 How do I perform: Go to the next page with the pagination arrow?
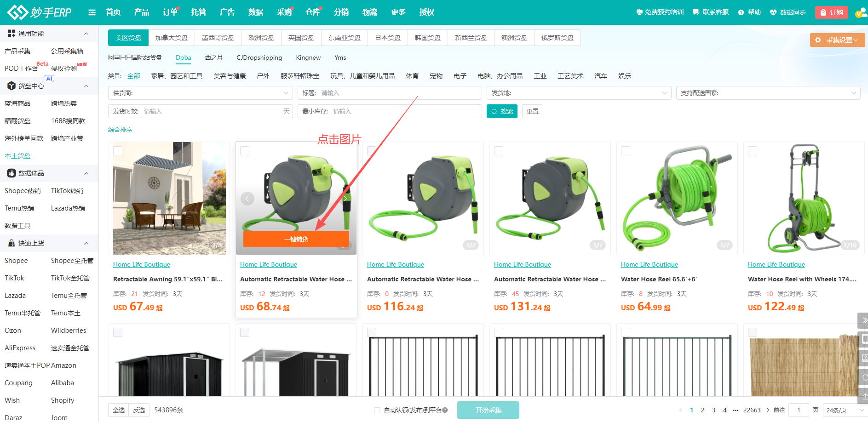coord(768,410)
